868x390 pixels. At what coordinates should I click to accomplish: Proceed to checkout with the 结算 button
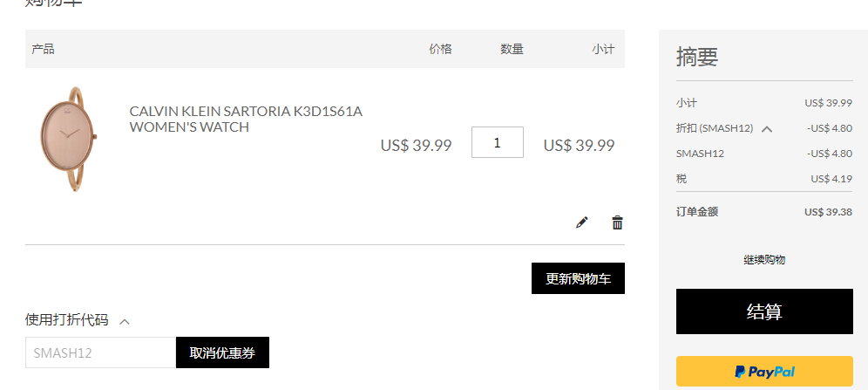[x=764, y=311]
